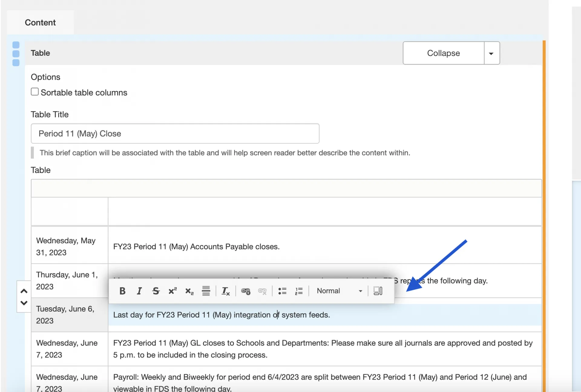Apply Strikethrough formatting
This screenshot has height=392, width=581.
coord(156,291)
